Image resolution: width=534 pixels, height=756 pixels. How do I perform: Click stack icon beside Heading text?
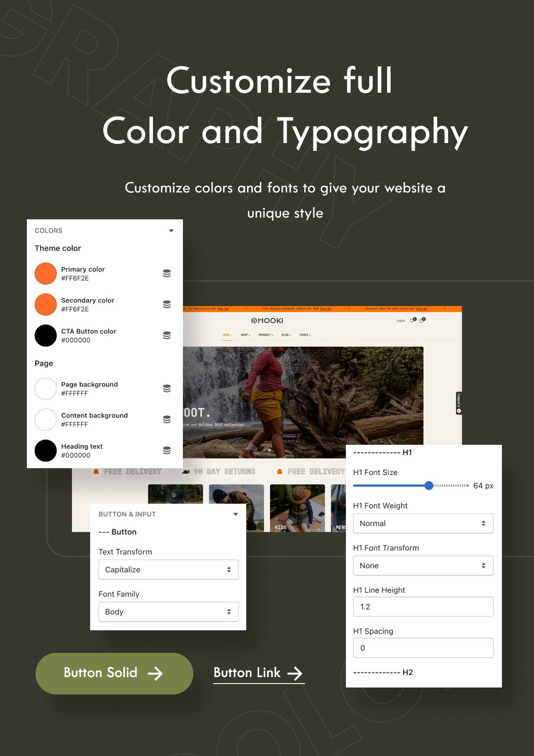tap(167, 450)
